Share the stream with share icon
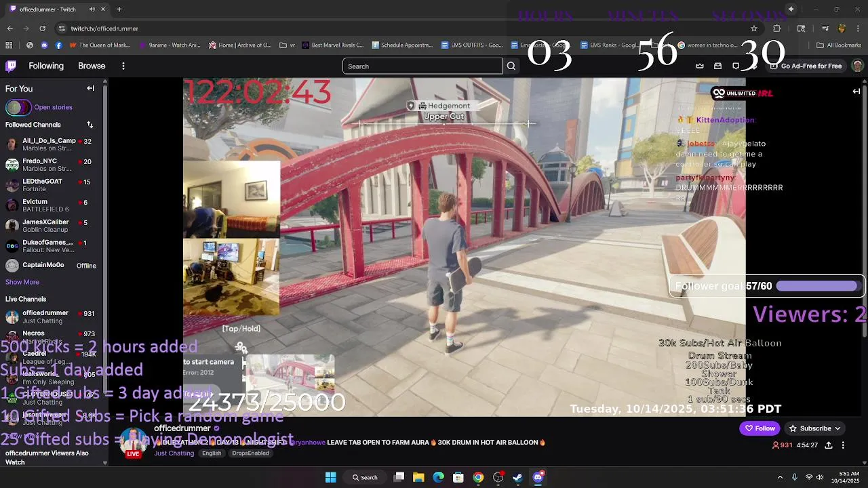 tap(829, 445)
